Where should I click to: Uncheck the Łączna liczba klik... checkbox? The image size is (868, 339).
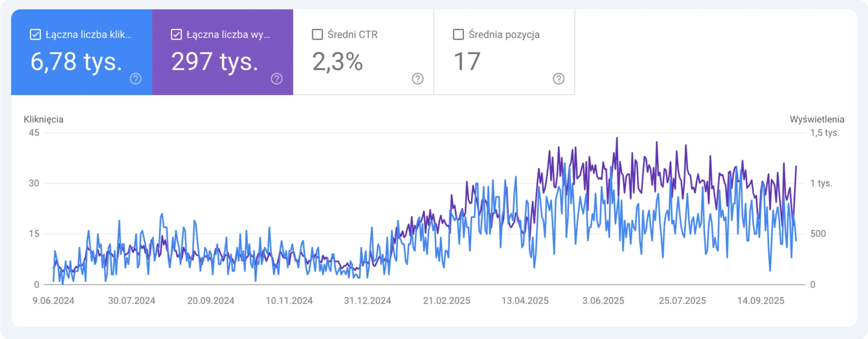(x=35, y=35)
